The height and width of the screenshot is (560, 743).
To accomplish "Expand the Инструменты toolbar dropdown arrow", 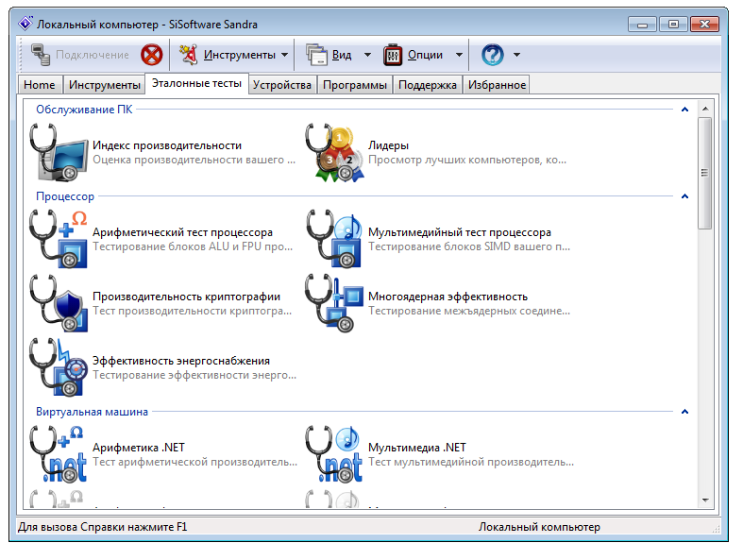I will click(x=284, y=55).
